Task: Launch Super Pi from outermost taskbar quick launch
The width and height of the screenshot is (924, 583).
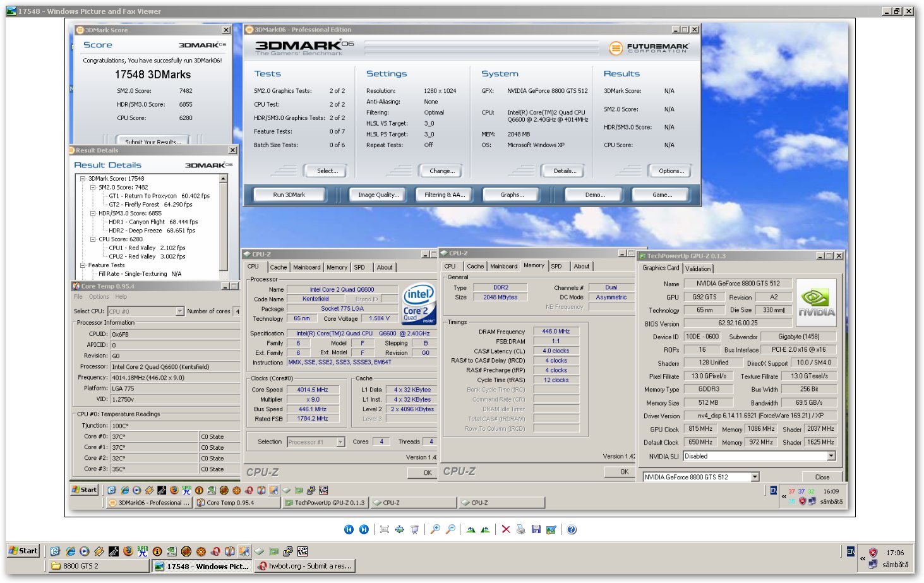Action: 143,551
